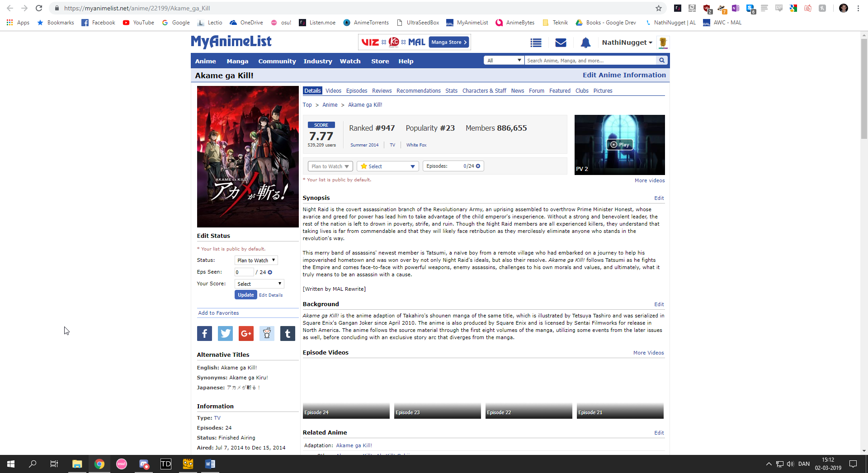This screenshot has height=473, width=868.
Task: Share on Reddit icon
Action: (x=267, y=333)
